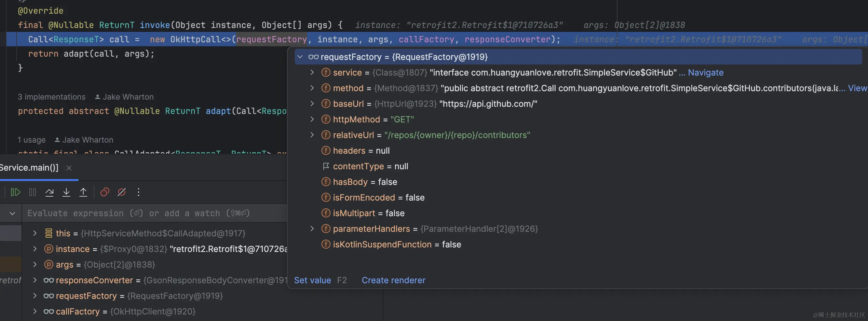868x321 pixels.
Task: Expand the parameterHandlers field node
Action: (312, 229)
